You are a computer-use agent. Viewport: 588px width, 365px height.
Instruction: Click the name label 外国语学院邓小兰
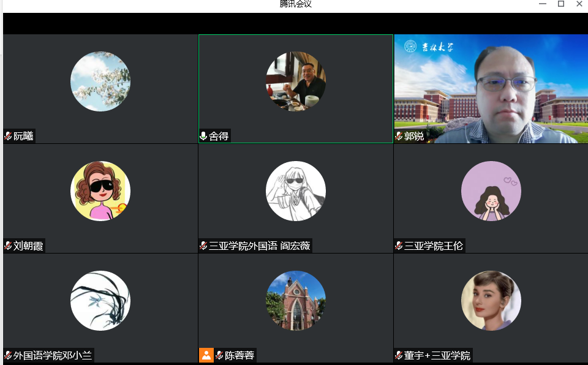(53, 355)
